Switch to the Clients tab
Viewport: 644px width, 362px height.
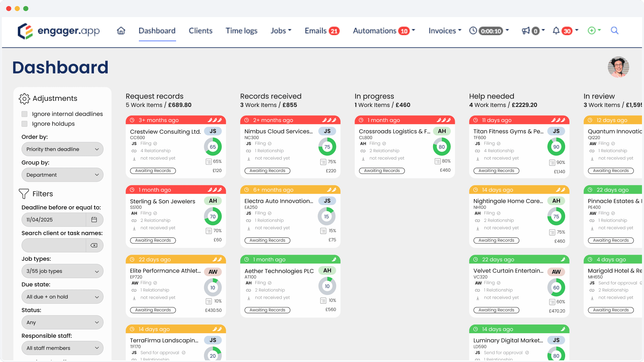(200, 31)
